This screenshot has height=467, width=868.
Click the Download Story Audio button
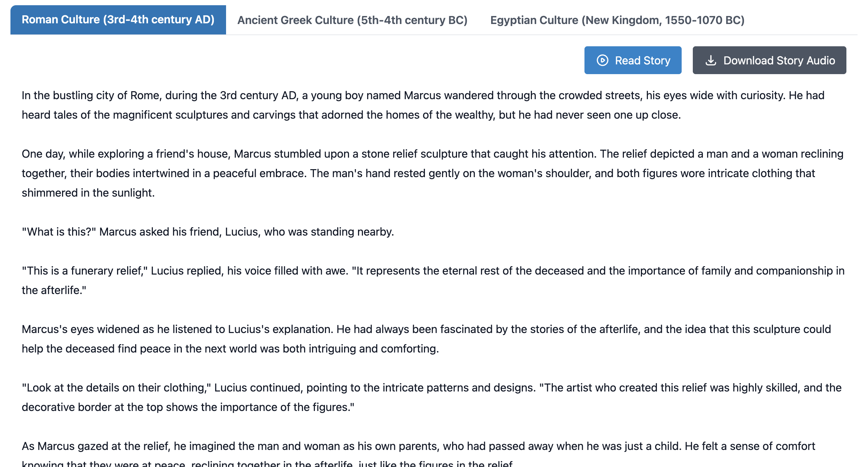[769, 60]
